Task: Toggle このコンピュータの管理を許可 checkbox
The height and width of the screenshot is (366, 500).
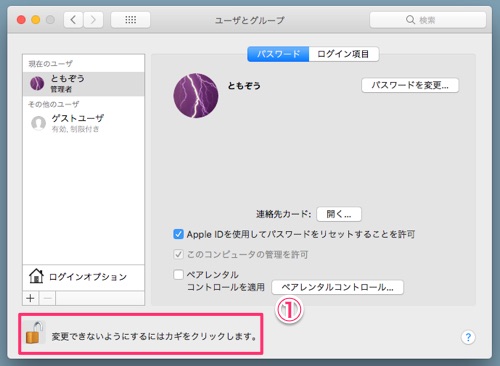Action: click(178, 255)
